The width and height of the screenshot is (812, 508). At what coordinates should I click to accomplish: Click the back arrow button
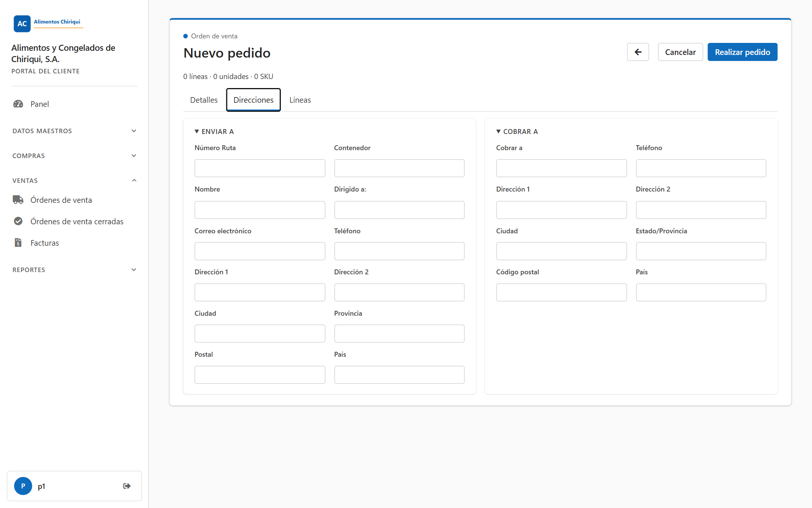coord(638,52)
